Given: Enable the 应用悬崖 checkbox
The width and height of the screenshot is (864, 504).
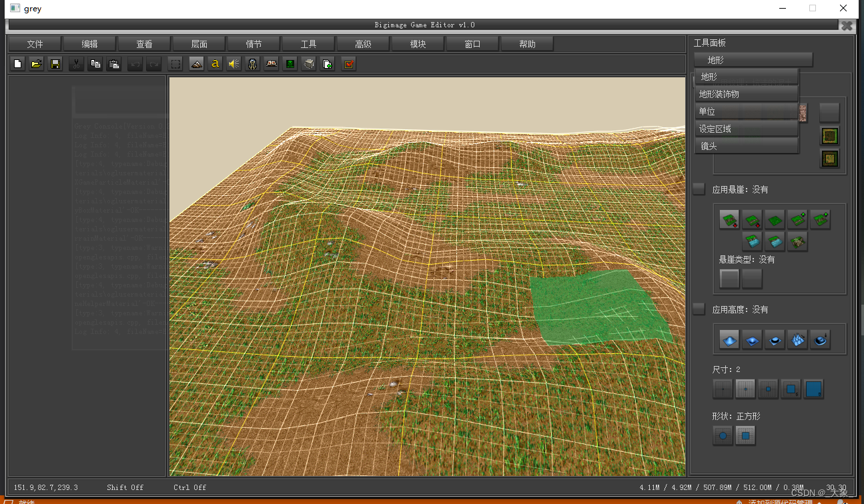Looking at the screenshot, I should point(699,189).
